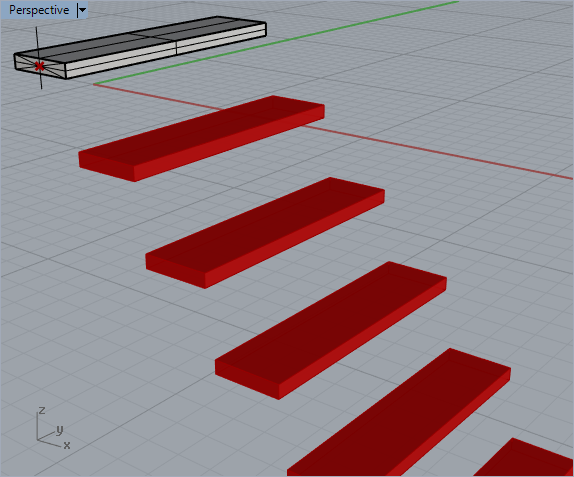Click the green Y axis line
574x477 pixels.
(275, 43)
